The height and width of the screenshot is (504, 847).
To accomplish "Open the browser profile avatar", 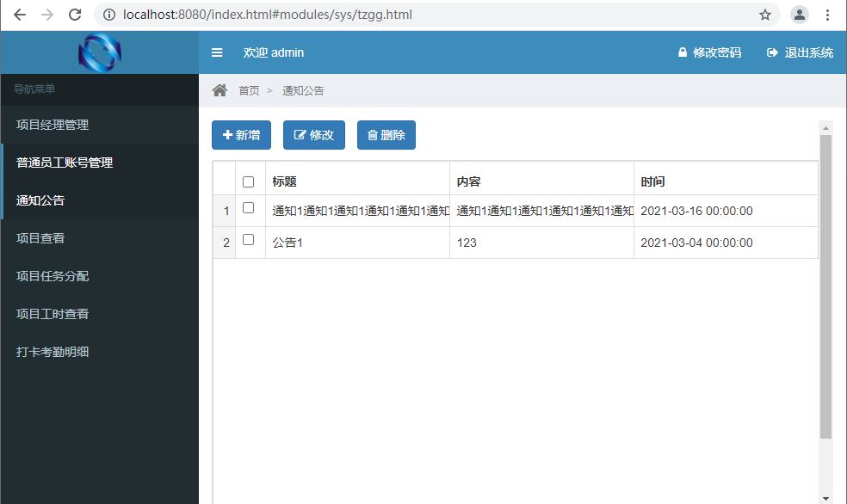I will click(x=800, y=15).
